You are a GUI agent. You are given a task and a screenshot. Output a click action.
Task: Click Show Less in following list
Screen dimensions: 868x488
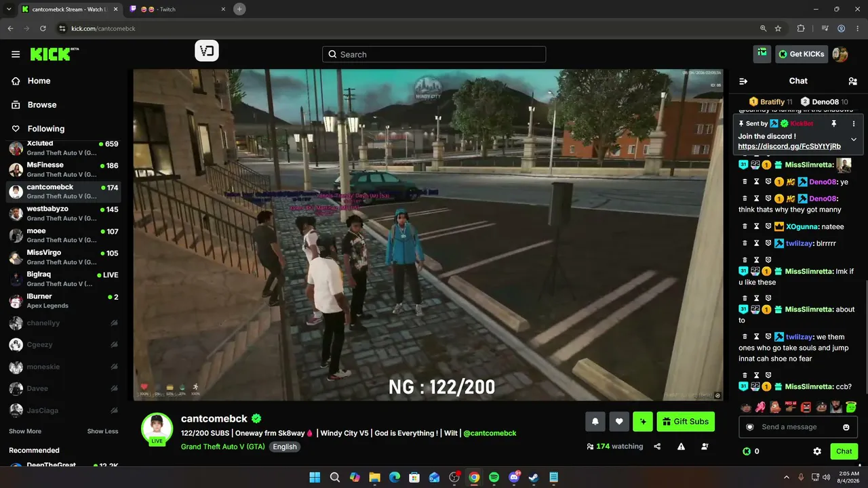pos(102,431)
